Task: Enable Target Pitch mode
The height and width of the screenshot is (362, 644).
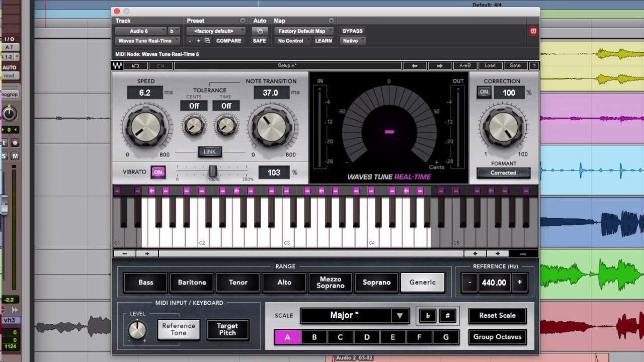Action: click(x=227, y=329)
